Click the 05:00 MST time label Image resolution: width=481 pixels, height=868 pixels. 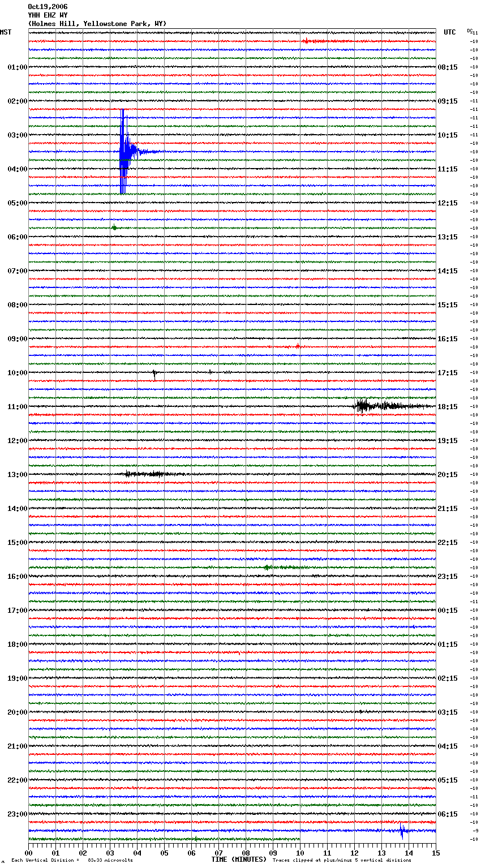[x=18, y=203]
